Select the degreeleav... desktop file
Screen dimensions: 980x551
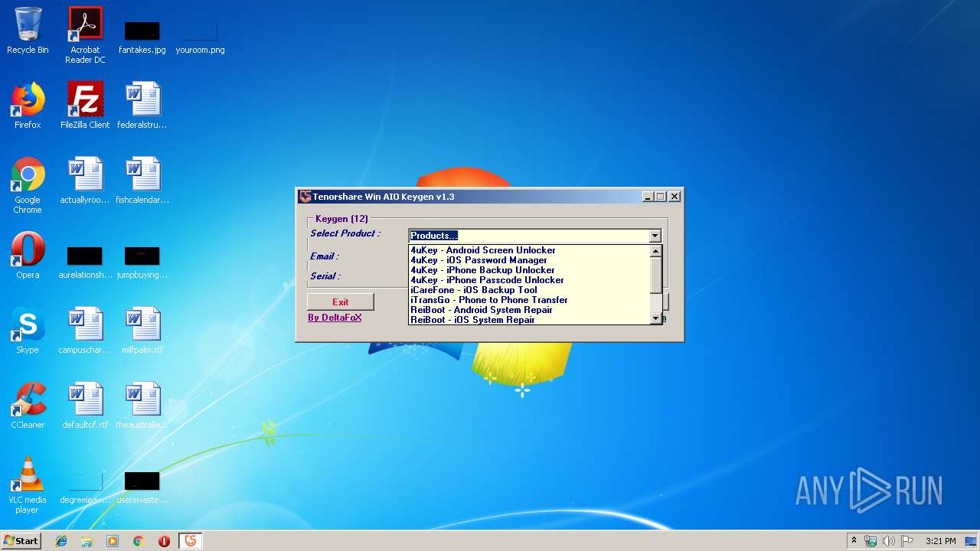point(85,487)
